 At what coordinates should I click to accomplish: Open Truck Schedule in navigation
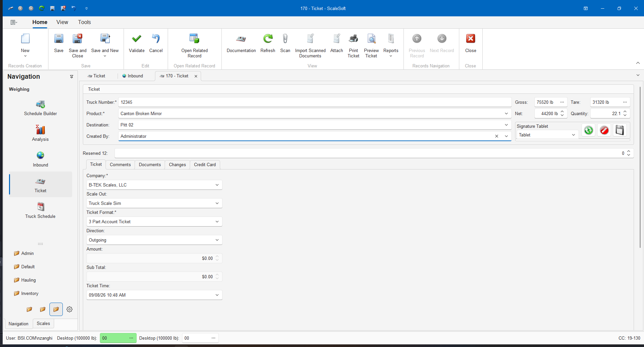point(40,211)
